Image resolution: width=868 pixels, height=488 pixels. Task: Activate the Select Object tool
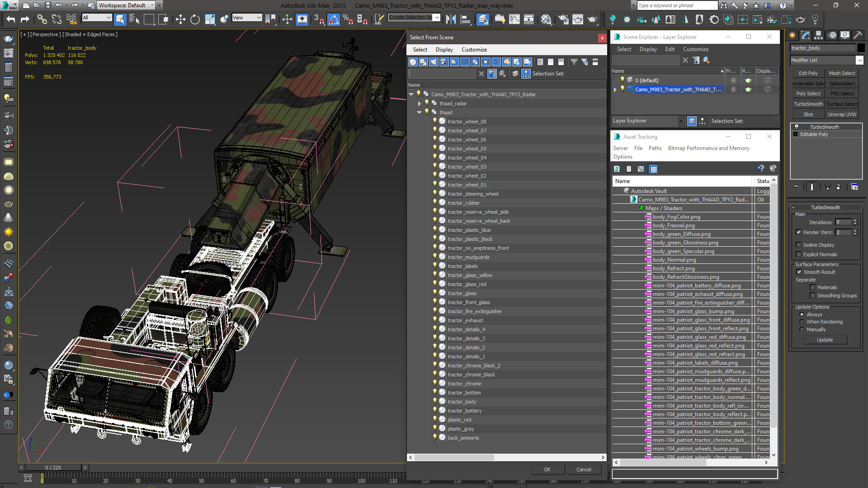pyautogui.click(x=120, y=19)
